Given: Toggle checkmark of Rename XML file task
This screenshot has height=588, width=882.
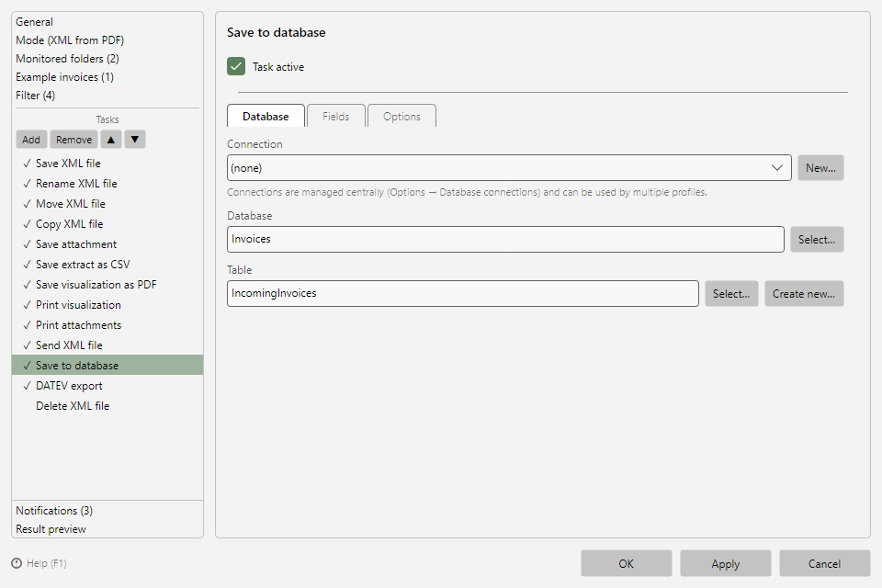Looking at the screenshot, I should click(27, 184).
